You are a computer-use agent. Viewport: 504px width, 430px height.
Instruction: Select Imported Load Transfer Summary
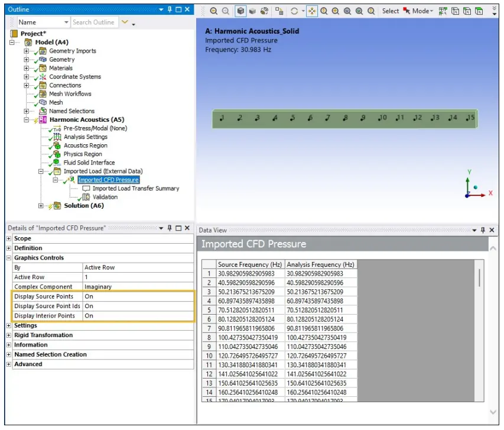coord(136,188)
